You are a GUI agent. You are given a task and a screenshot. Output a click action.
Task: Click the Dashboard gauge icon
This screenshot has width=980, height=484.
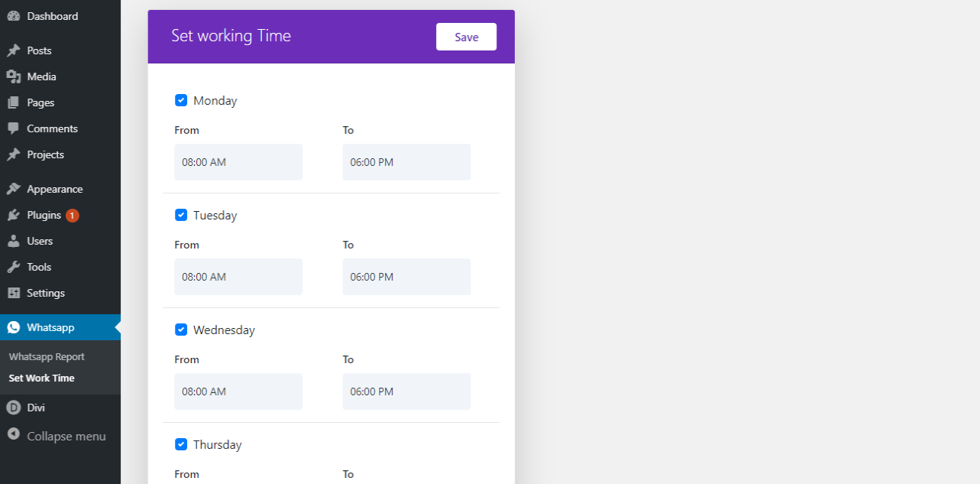pos(13,16)
